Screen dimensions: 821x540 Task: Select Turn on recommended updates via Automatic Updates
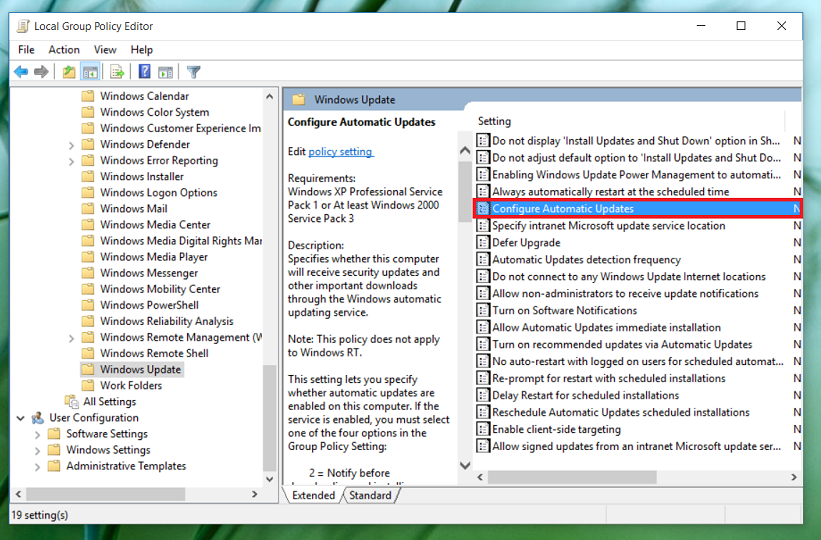622,344
